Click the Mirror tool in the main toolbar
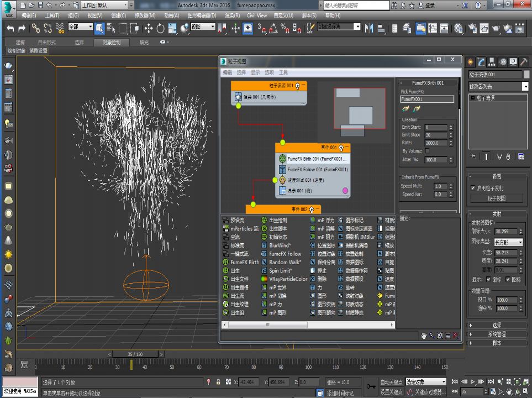 (x=369, y=28)
